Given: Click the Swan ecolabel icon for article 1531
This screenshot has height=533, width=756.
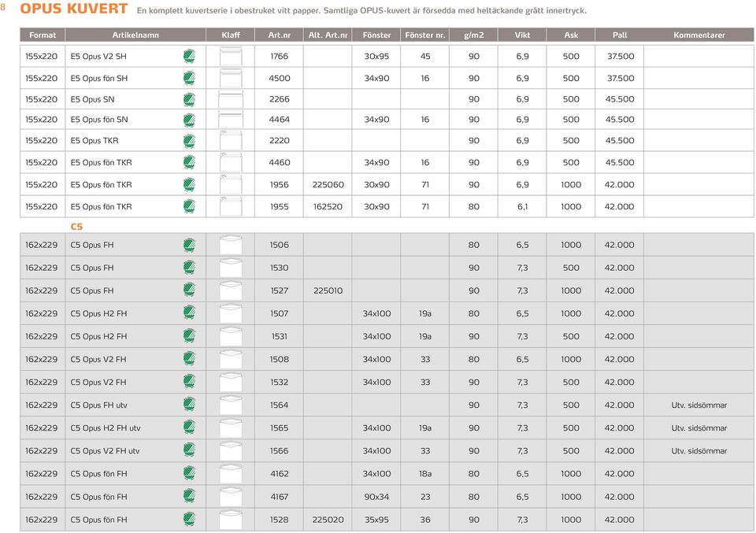Looking at the screenshot, I should click(189, 336).
